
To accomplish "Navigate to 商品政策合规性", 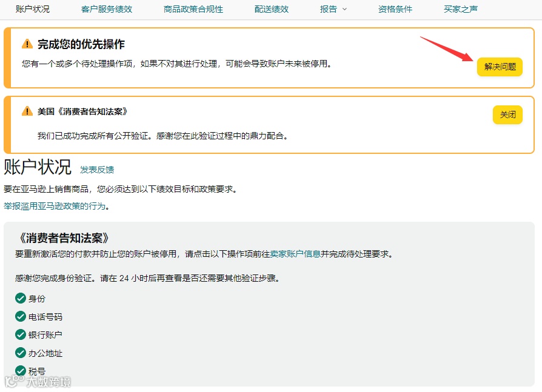I will coord(193,9).
